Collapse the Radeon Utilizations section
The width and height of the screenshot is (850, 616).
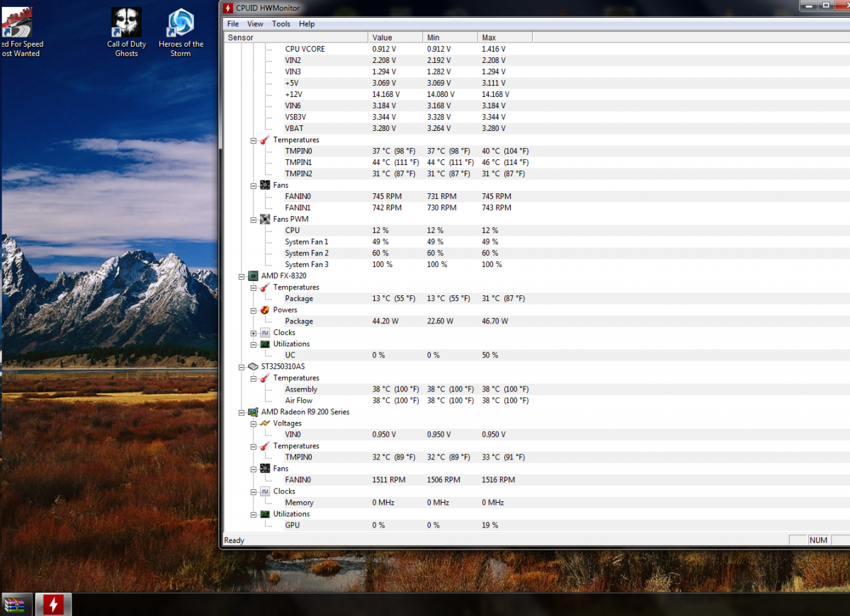click(x=254, y=513)
